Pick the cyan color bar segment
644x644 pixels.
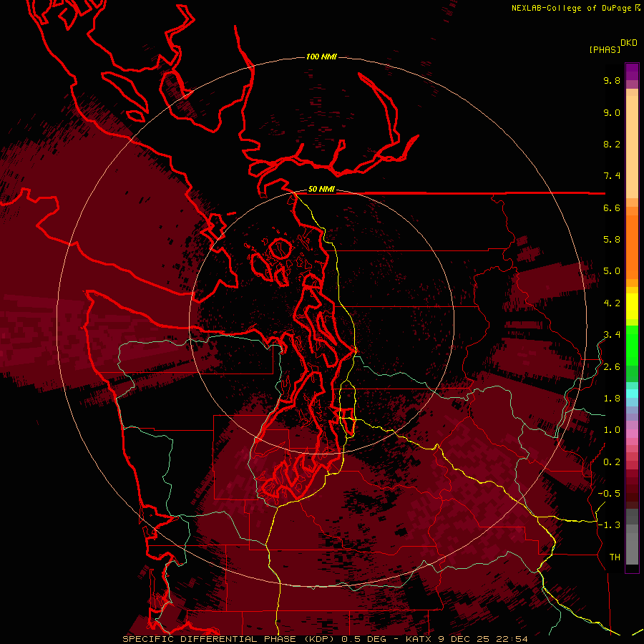tap(632, 394)
